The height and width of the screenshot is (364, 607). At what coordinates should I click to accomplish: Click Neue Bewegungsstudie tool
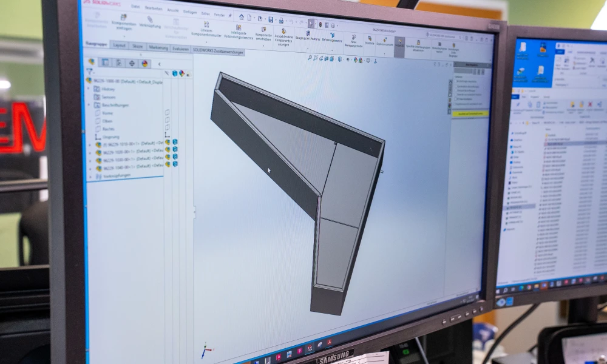[353, 41]
